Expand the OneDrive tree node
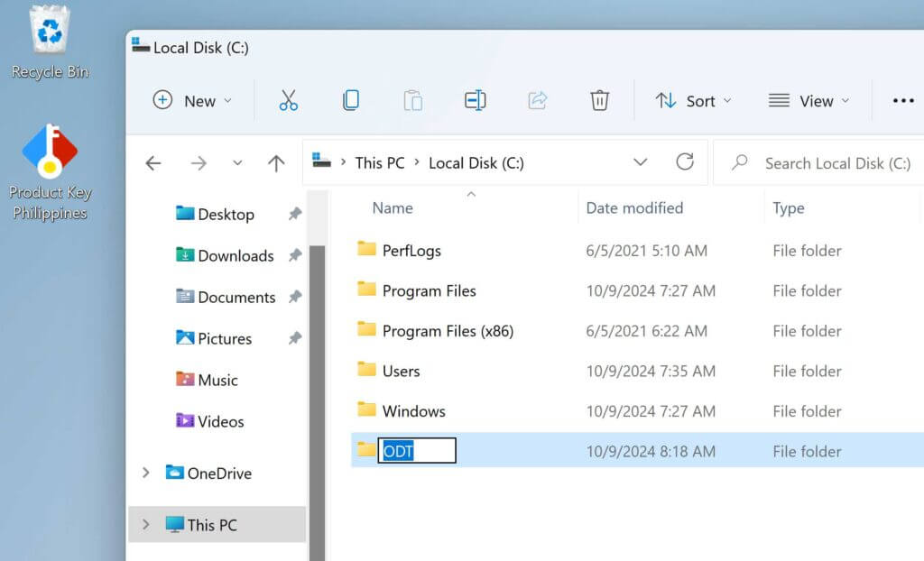 (x=146, y=474)
